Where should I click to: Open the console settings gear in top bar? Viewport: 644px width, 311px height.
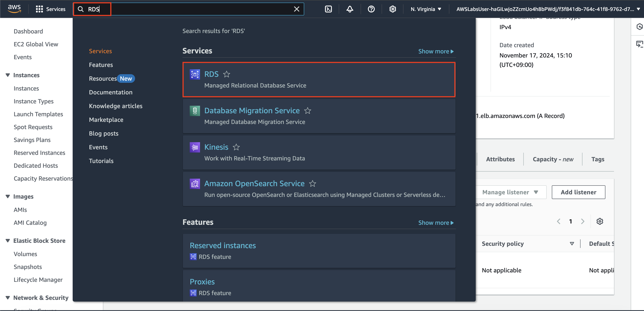pyautogui.click(x=393, y=9)
